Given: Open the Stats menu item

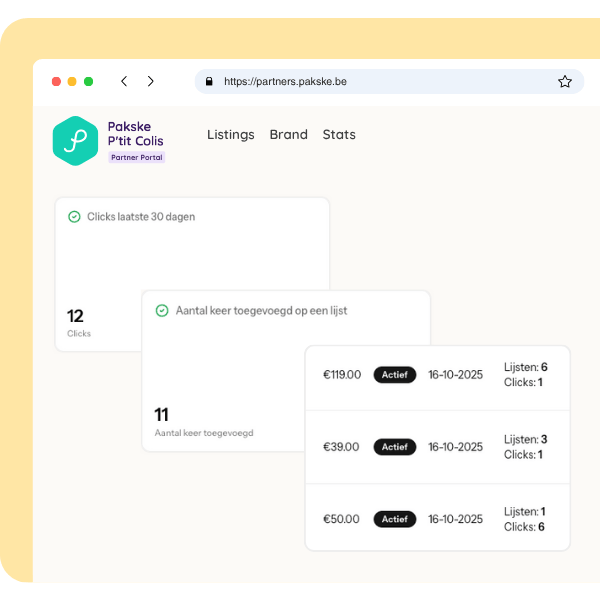Looking at the screenshot, I should 339,135.
